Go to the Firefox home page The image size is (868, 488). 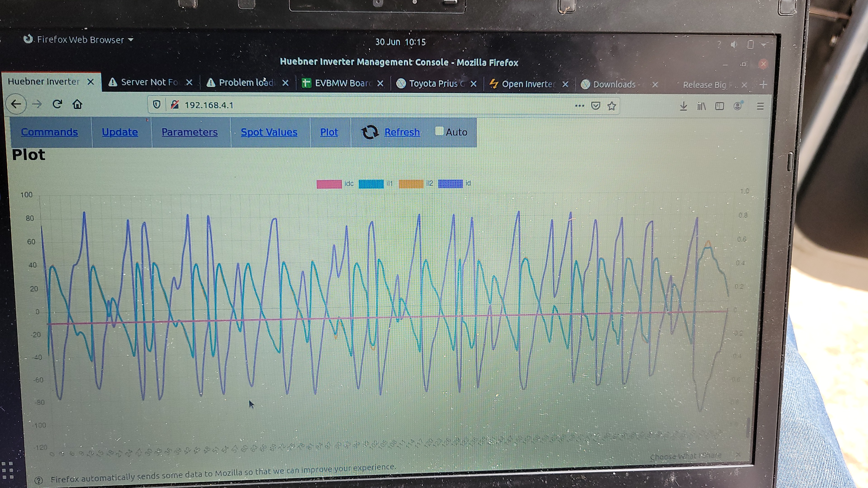[x=78, y=104]
